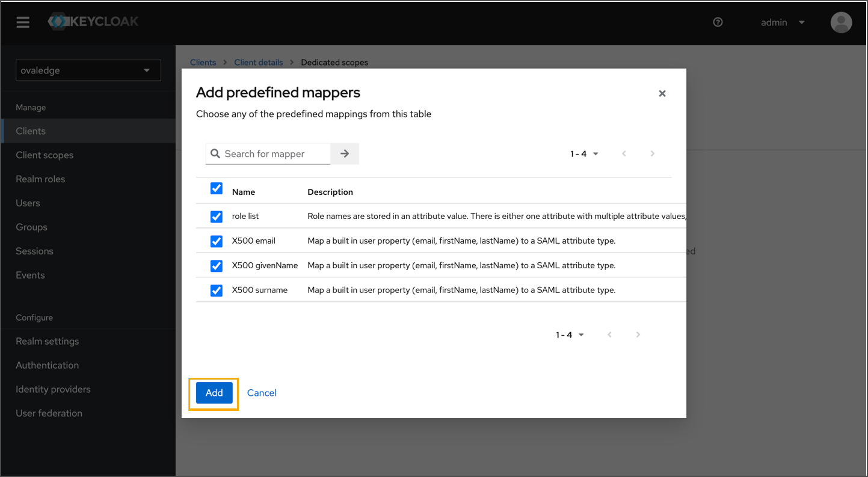Deselect the X500 surname mapper
This screenshot has height=477, width=868.
tap(217, 291)
